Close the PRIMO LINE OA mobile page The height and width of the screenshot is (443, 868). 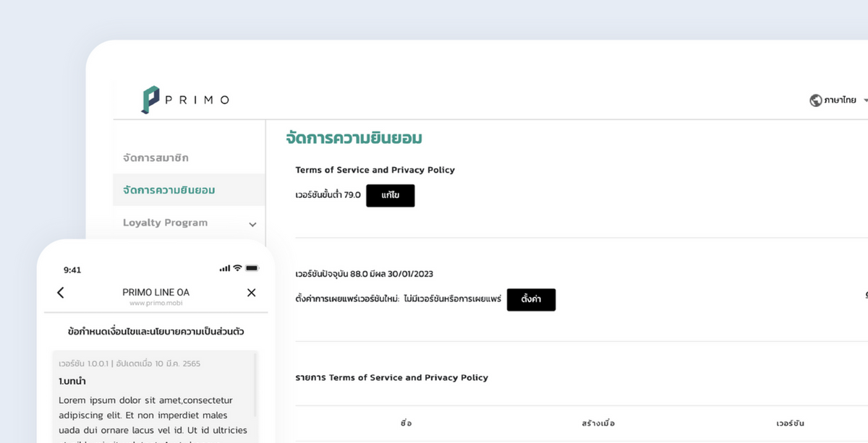coord(251,293)
